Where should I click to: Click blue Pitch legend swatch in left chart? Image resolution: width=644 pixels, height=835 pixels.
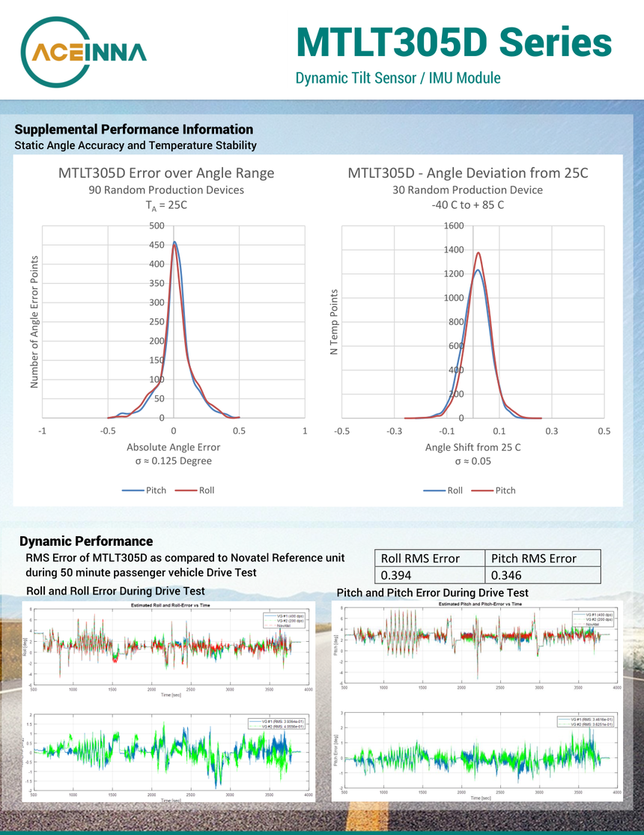tap(133, 491)
